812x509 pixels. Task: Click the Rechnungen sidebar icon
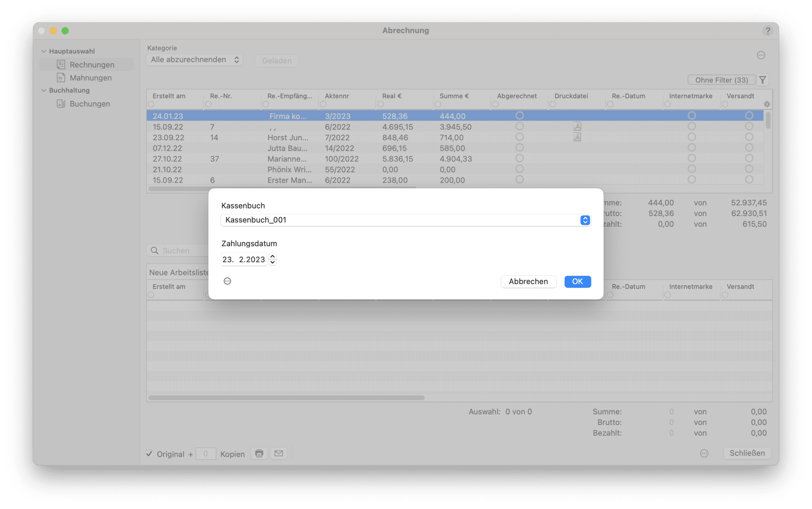point(61,64)
